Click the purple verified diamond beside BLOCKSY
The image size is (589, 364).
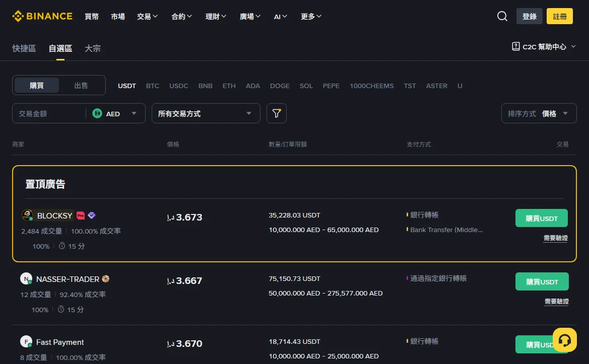92,215
